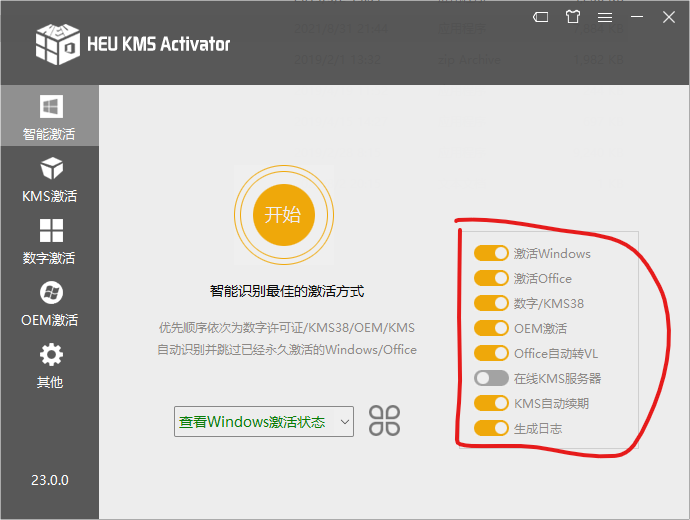The image size is (690, 520).
Task: Open the 数字激活 four-squares icon tab
Action: (x=50, y=241)
